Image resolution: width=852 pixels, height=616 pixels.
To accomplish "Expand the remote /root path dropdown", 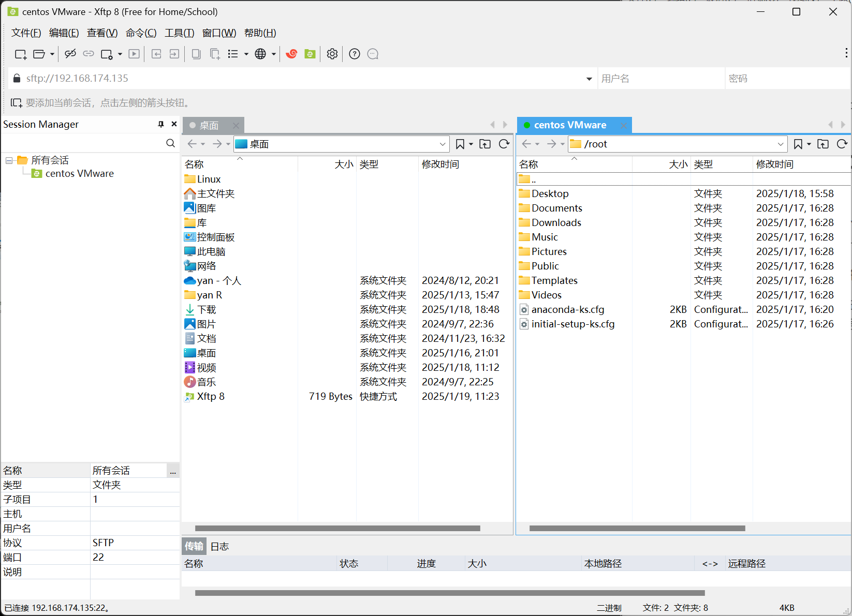I will coord(781,144).
